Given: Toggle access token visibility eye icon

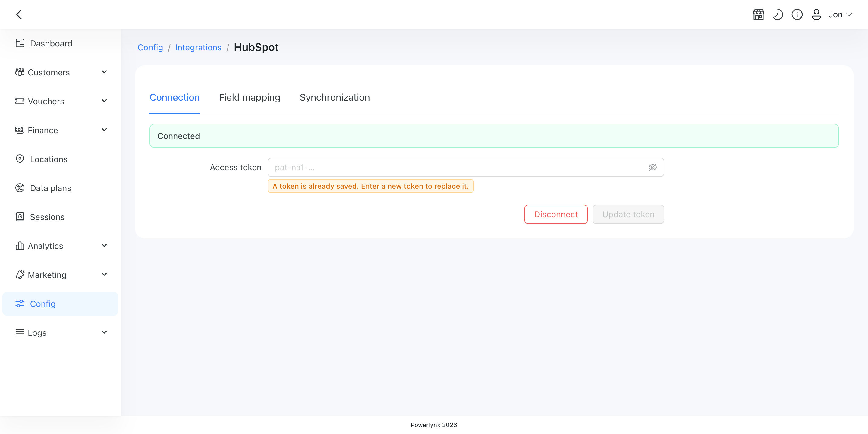Looking at the screenshot, I should [653, 167].
